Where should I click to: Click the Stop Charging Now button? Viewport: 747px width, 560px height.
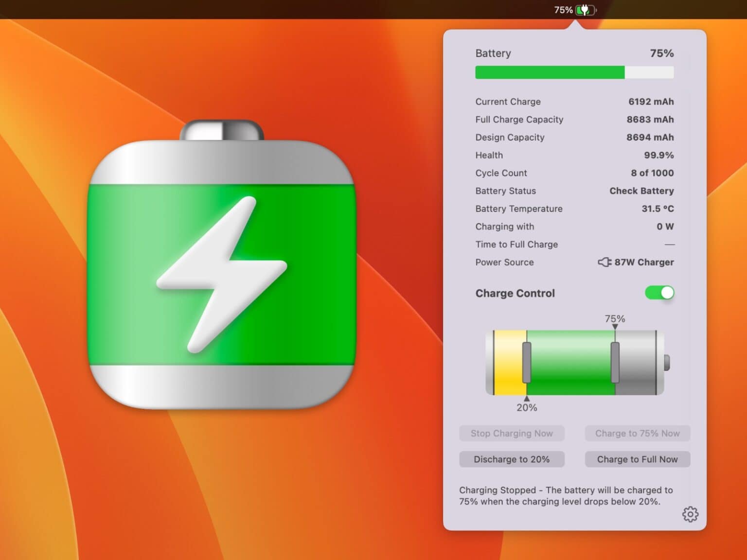coord(512,433)
